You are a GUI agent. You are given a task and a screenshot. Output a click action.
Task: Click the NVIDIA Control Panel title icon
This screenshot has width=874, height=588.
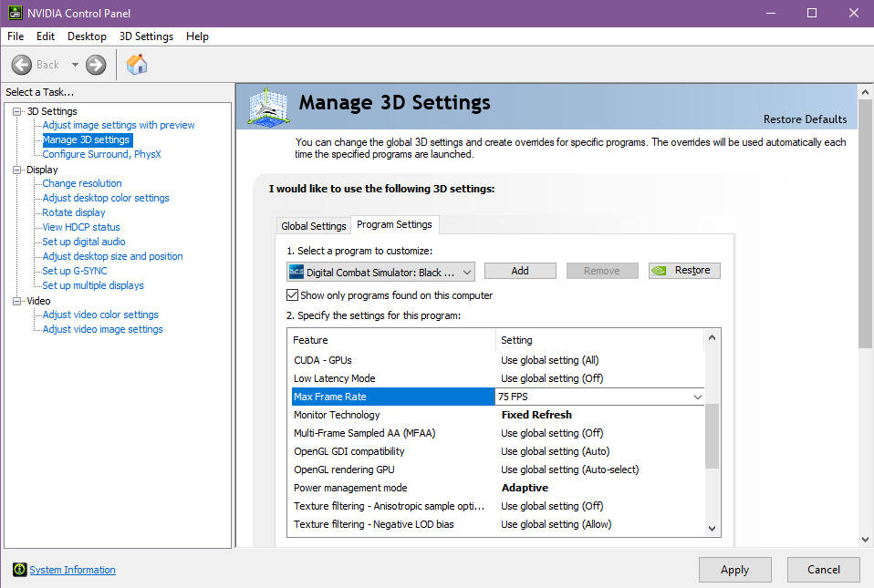15,13
